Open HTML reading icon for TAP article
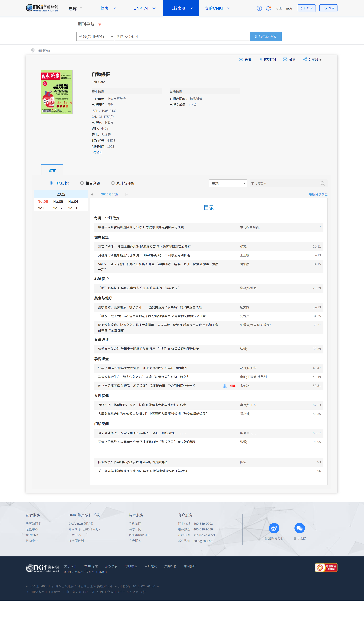364x617 pixels. pyautogui.click(x=232, y=386)
